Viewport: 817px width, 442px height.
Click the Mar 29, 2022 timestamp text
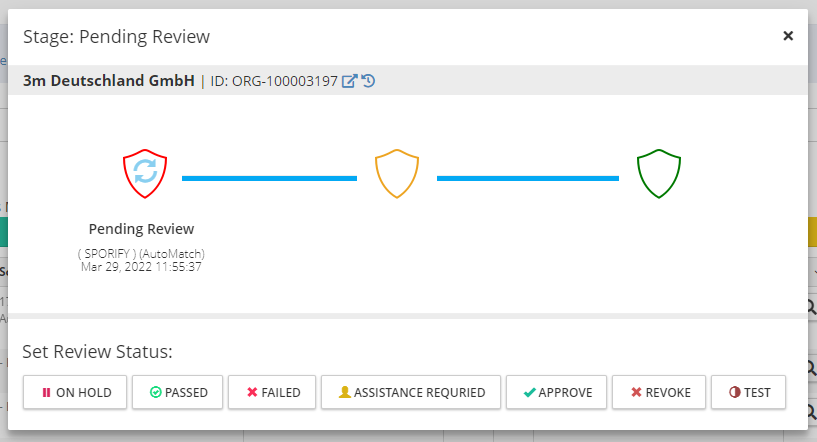point(141,267)
